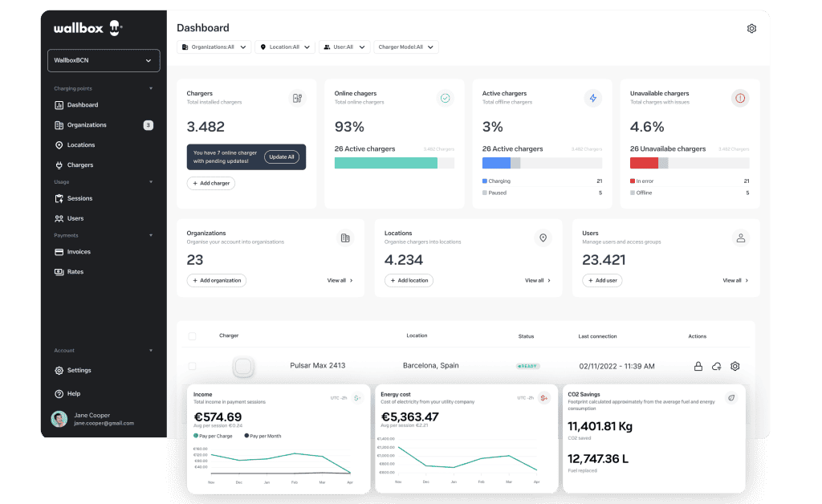This screenshot has height=504, width=822.
Task: Check the Pulsar Max 2413 row checkbox
Action: (192, 366)
